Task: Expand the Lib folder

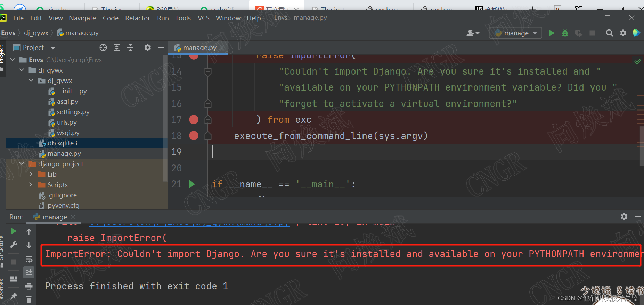Action: pyautogui.click(x=31, y=174)
